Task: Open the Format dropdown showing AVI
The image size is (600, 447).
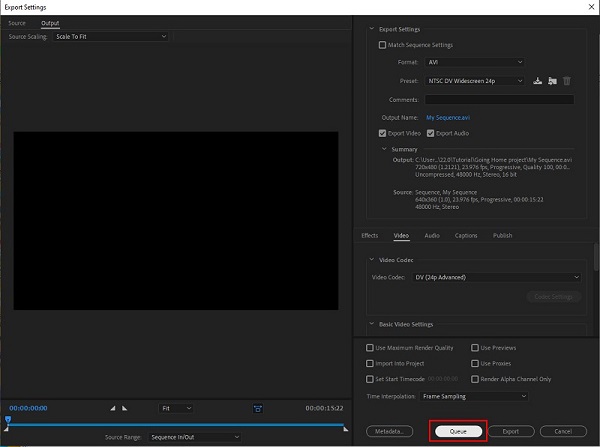Action: tap(474, 62)
